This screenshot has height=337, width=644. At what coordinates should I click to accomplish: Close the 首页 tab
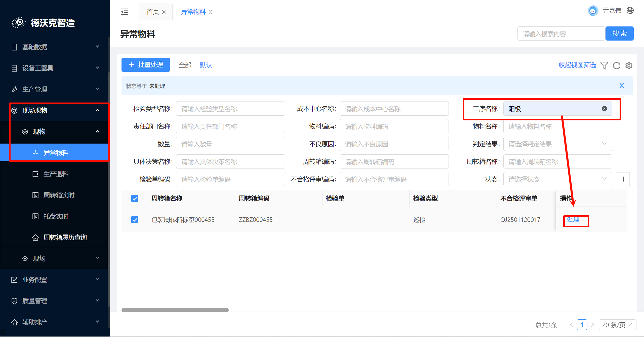click(164, 12)
